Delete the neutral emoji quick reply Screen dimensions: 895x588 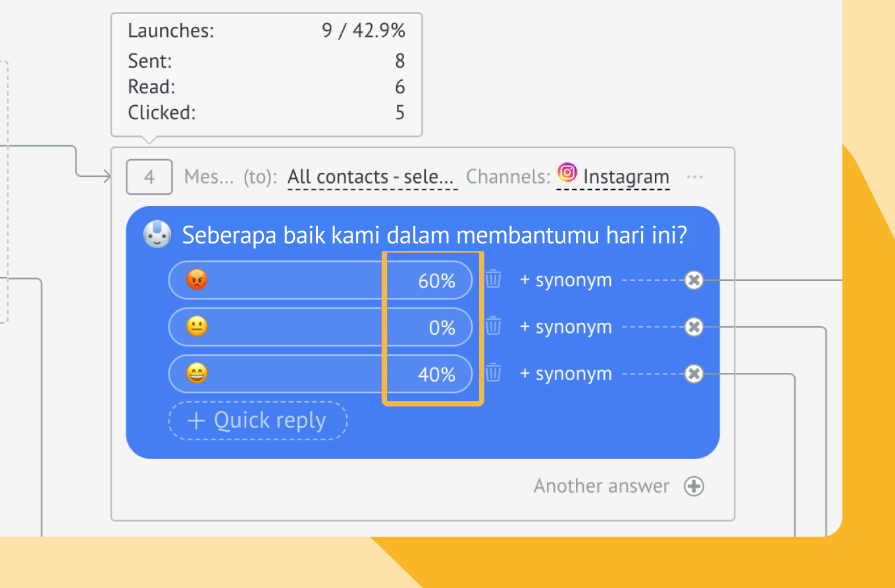494,327
